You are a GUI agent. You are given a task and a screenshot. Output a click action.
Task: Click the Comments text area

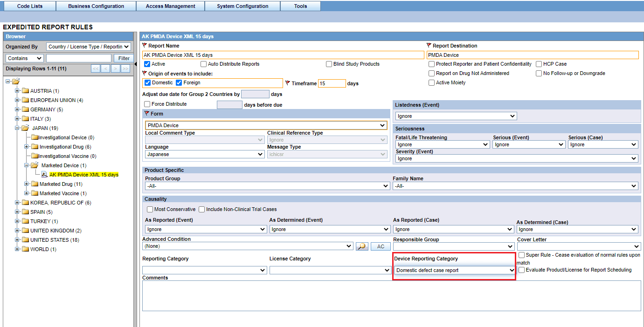tap(392, 296)
